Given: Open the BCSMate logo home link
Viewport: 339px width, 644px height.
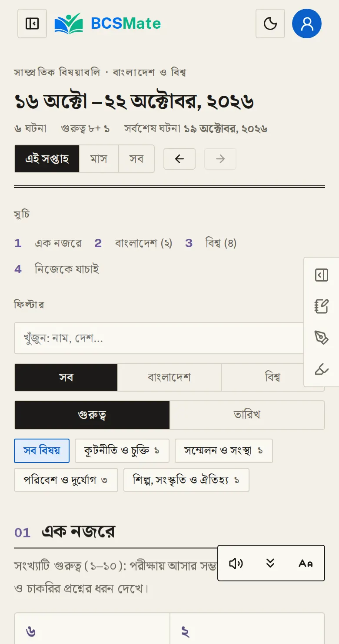Looking at the screenshot, I should pos(108,23).
